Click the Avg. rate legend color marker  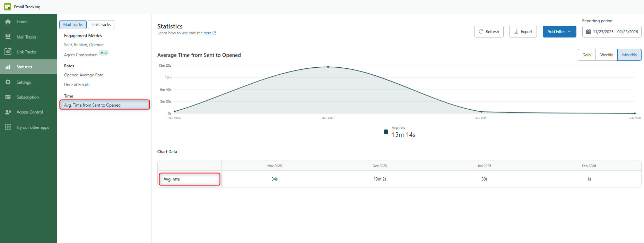point(386,132)
